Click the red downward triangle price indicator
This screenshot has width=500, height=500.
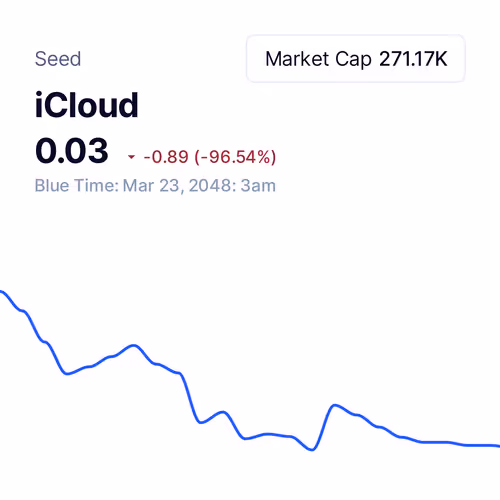point(131,157)
